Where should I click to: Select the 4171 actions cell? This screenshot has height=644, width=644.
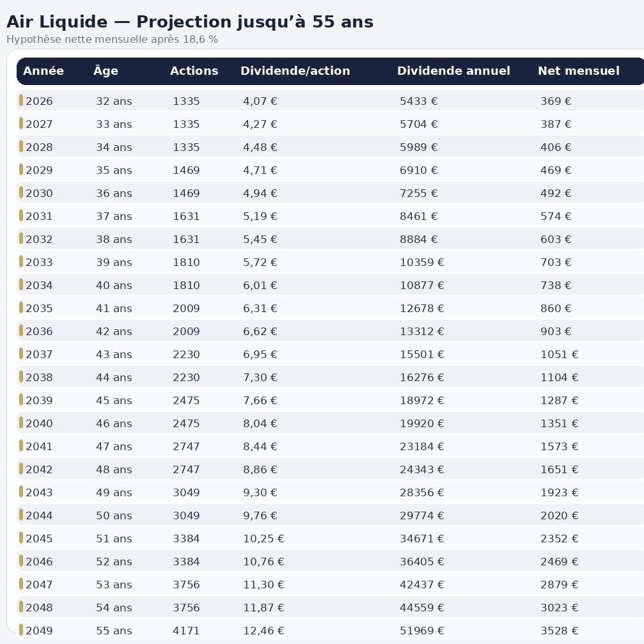click(186, 631)
